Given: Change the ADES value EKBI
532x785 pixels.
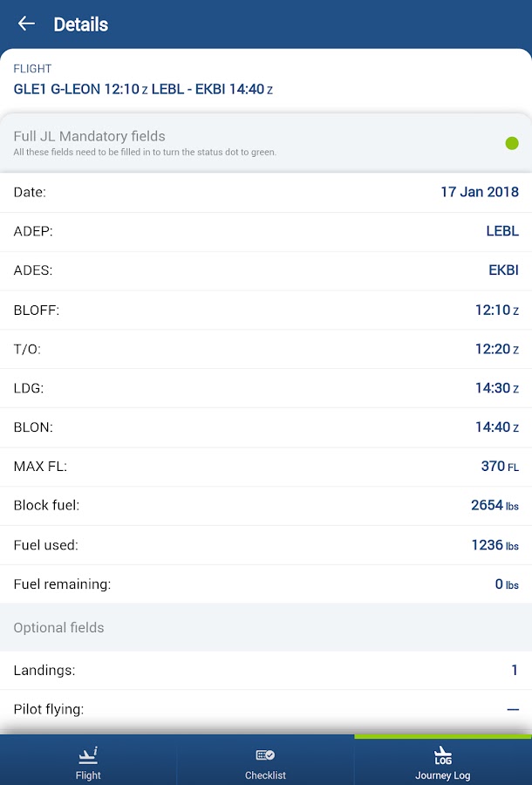Looking at the screenshot, I should (503, 270).
